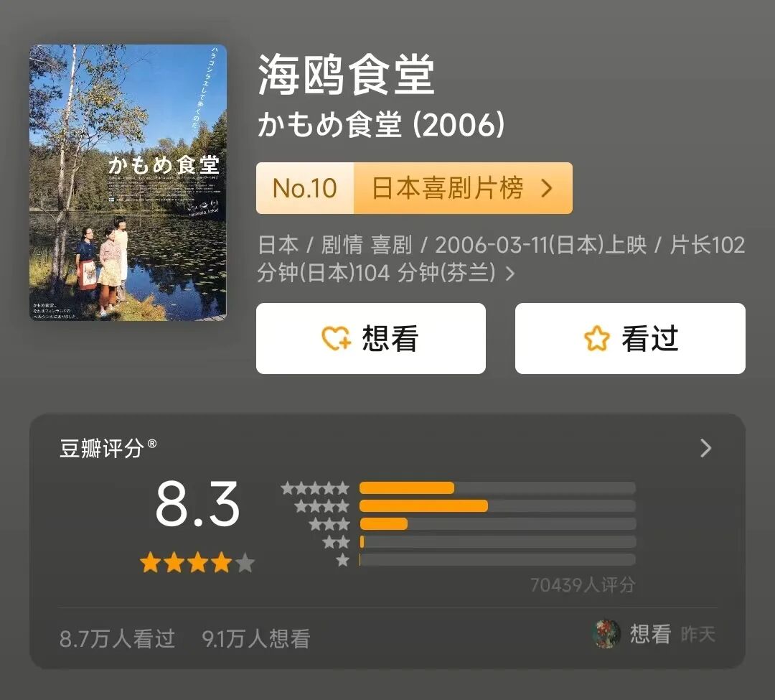Click the chevron in the 日本喜剧片榜 badge
The image size is (775, 700).
click(x=547, y=188)
